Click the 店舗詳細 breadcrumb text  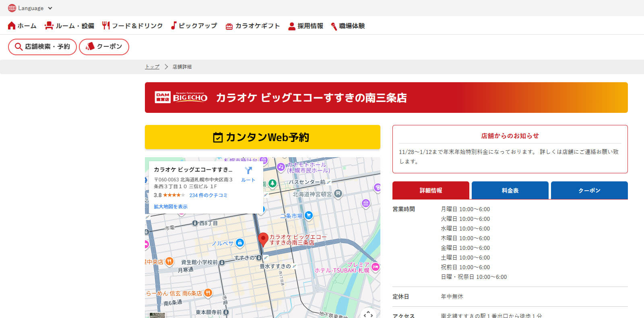point(182,67)
